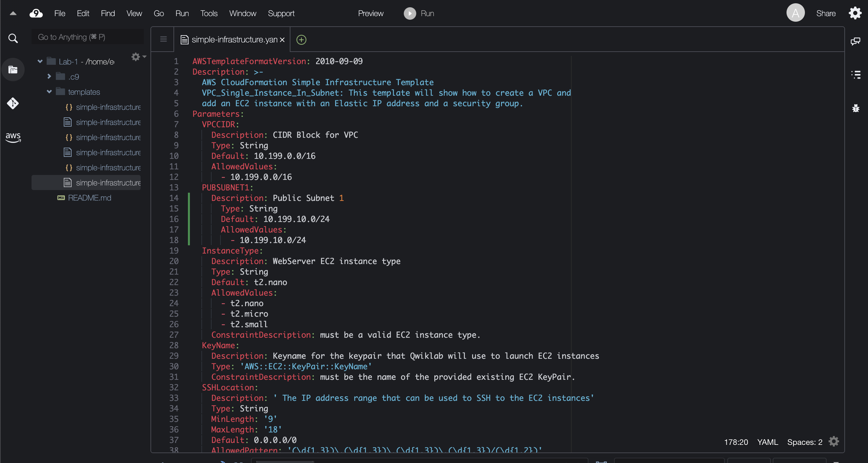Collapse the templates folder
868x463 pixels.
pyautogui.click(x=49, y=92)
